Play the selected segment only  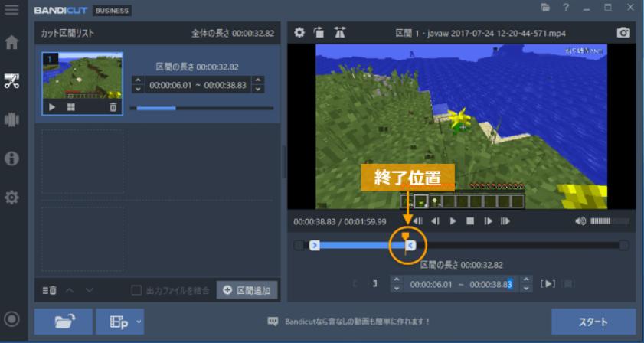548,283
